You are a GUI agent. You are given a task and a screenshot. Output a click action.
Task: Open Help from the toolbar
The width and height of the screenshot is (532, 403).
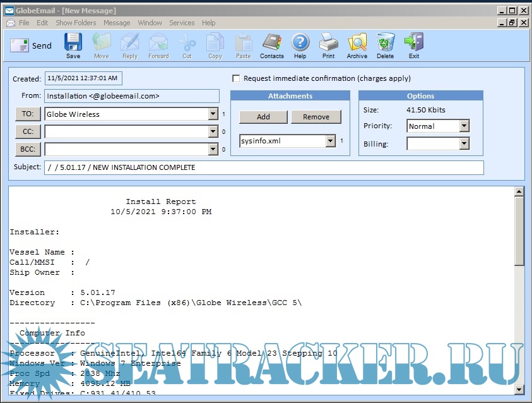300,43
